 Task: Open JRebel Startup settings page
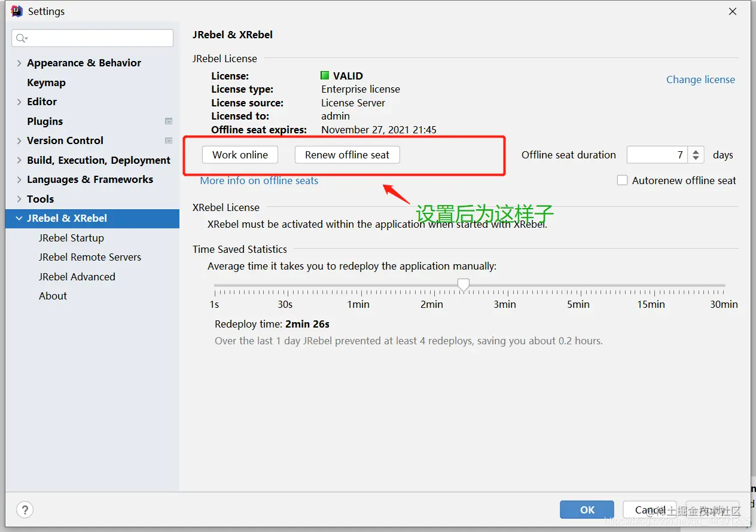point(71,238)
